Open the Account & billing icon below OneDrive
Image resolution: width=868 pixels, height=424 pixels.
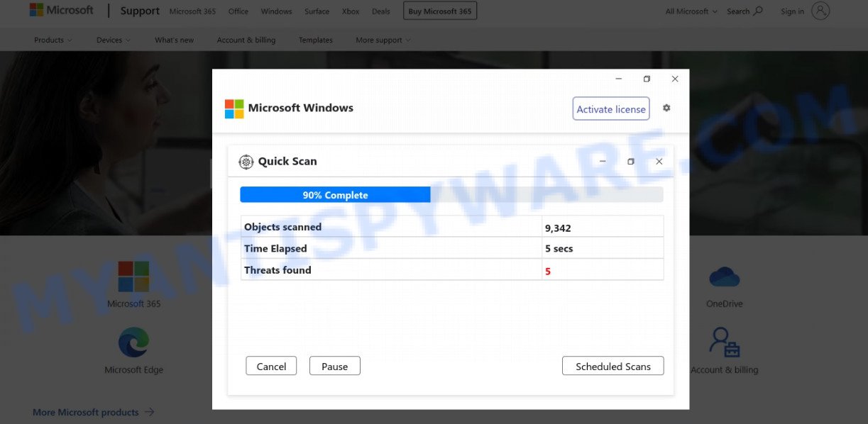point(724,342)
